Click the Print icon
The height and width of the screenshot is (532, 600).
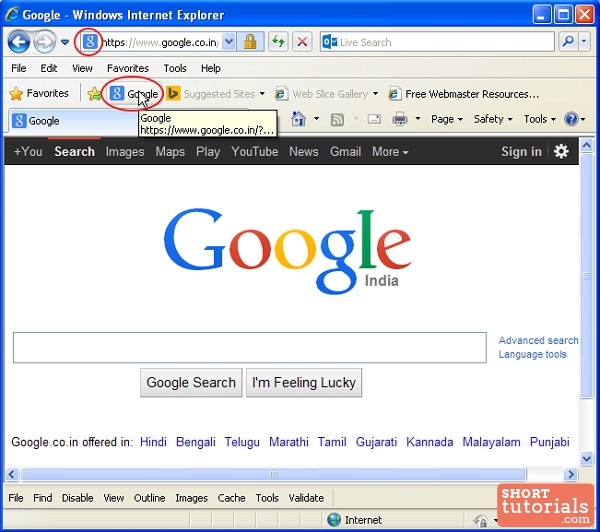click(x=400, y=119)
